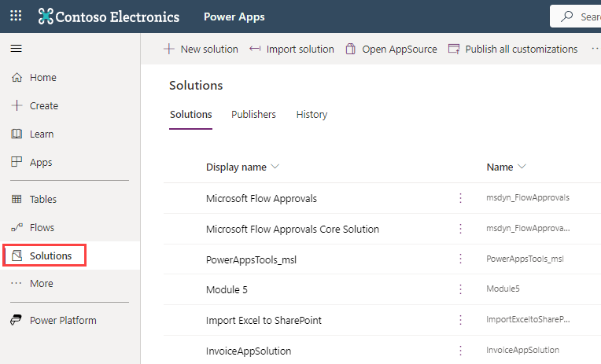Open more options for InvoiceAppSolution
Viewport: 601px width, 364px height.
pyautogui.click(x=460, y=350)
